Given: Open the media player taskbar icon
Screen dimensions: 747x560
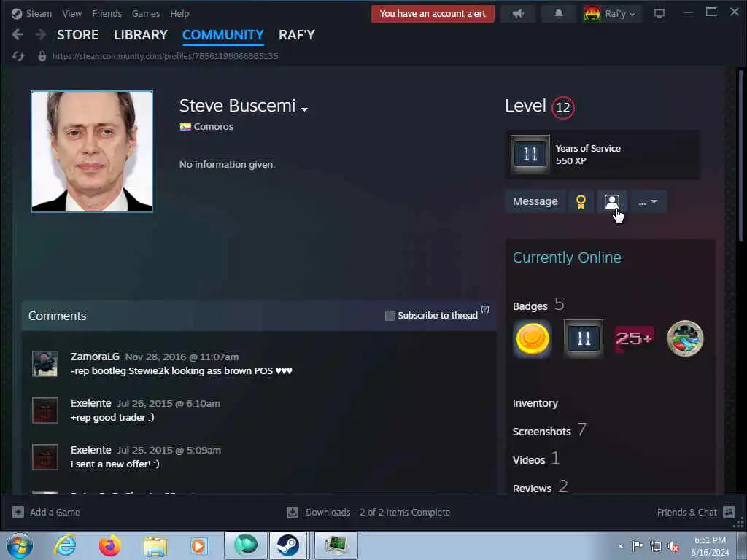Looking at the screenshot, I should tap(198, 545).
